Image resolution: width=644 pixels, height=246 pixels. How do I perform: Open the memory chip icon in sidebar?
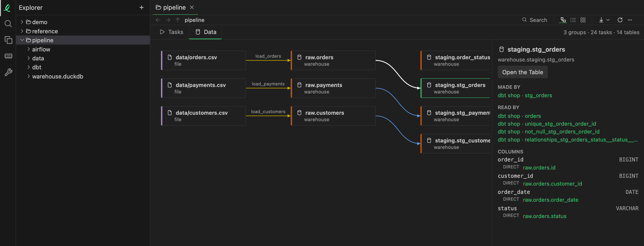8,56
